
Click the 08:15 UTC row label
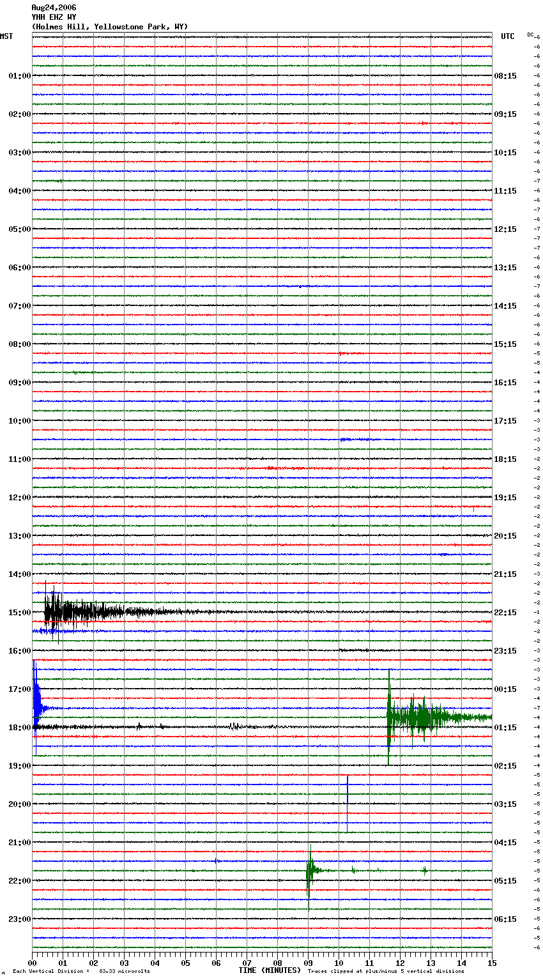pos(505,76)
